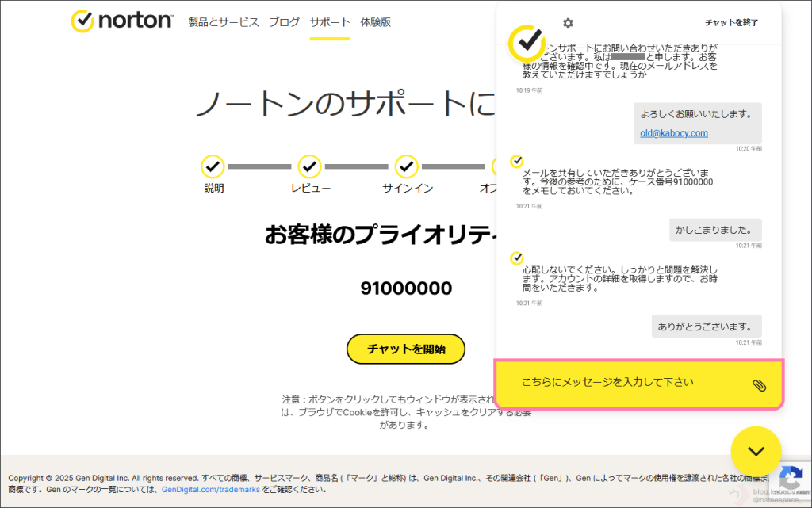Open the 体験版 menu item
The image size is (812, 508).
click(375, 22)
